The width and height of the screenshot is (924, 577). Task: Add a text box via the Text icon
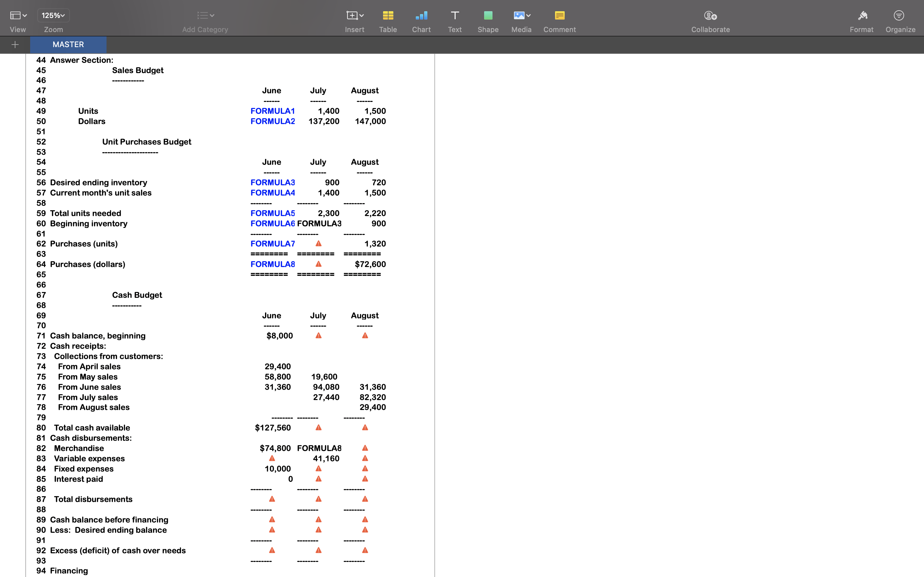pyautogui.click(x=454, y=15)
